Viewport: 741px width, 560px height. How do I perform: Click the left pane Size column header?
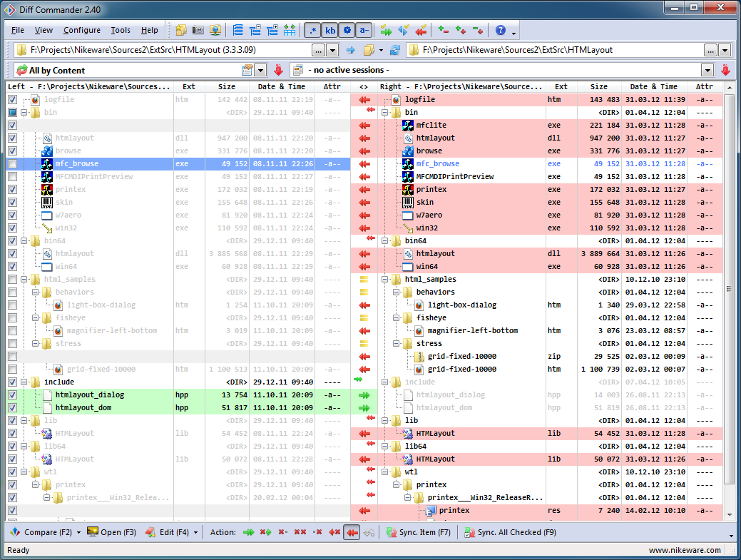pyautogui.click(x=227, y=86)
